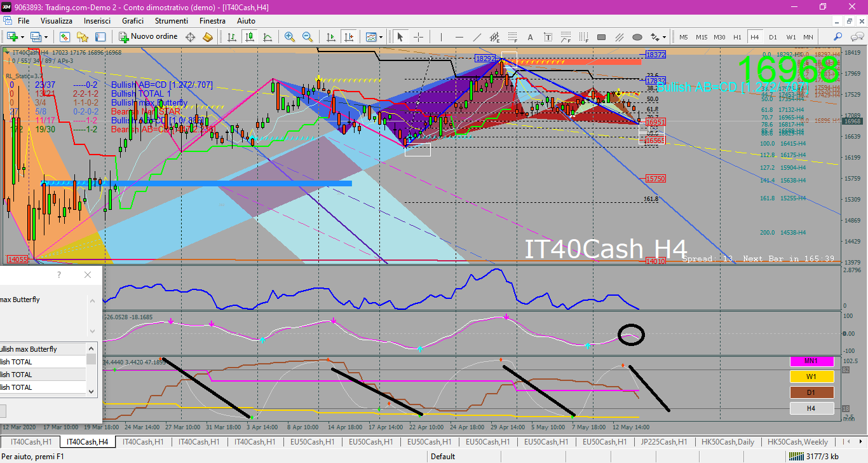Open the yellow MetaEditor book icon
868x463 pixels.
click(x=207, y=37)
